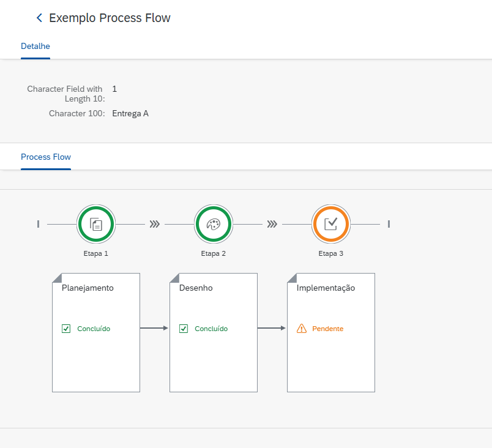Click the Etapa 1 documents lane icon
The image size is (492, 448).
click(x=96, y=224)
